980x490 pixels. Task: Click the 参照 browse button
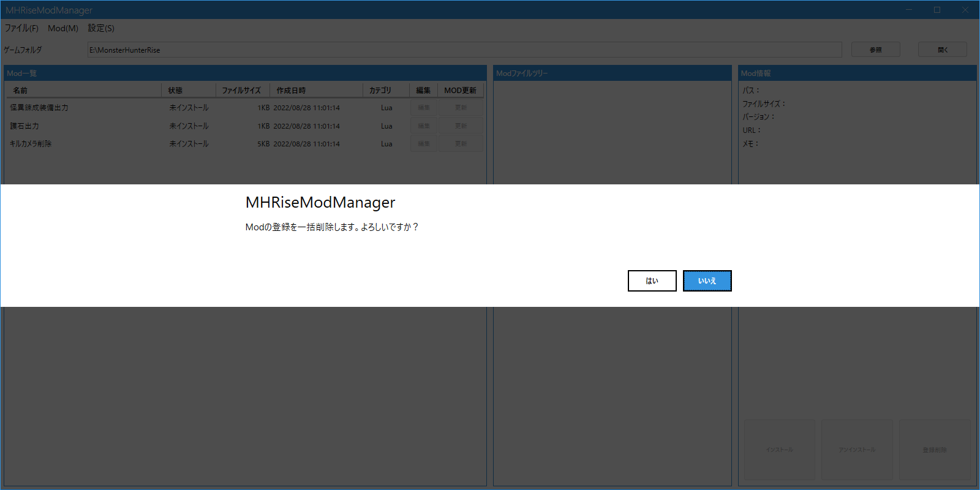(x=875, y=50)
